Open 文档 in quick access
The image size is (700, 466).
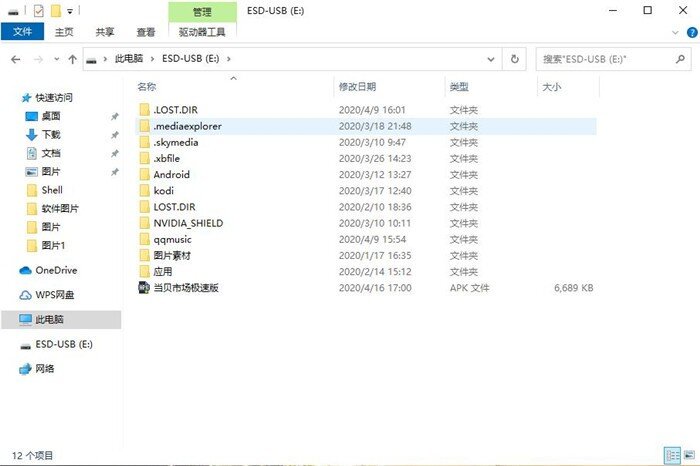pos(43,154)
